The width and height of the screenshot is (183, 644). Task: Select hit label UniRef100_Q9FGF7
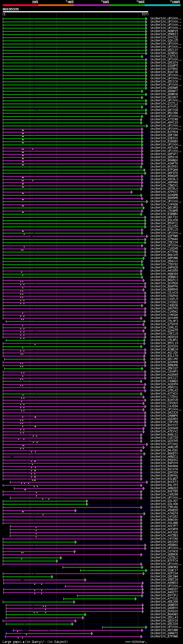pos(164,154)
